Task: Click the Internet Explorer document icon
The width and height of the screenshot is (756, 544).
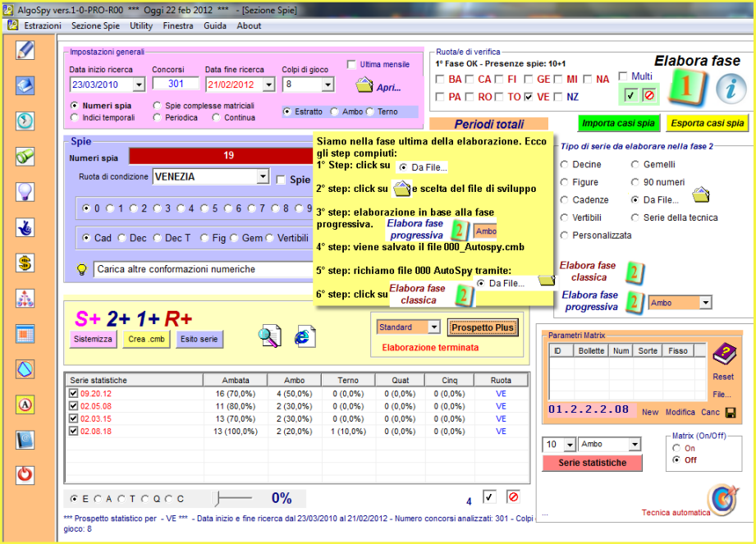Action: [305, 336]
